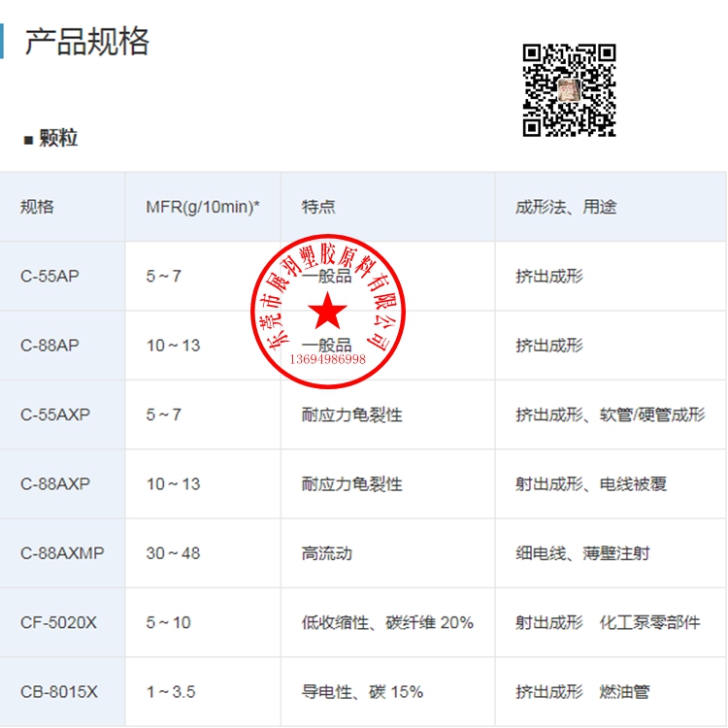Click the 成形法、用途 column header
Screen dimensions: 728x728
point(565,207)
